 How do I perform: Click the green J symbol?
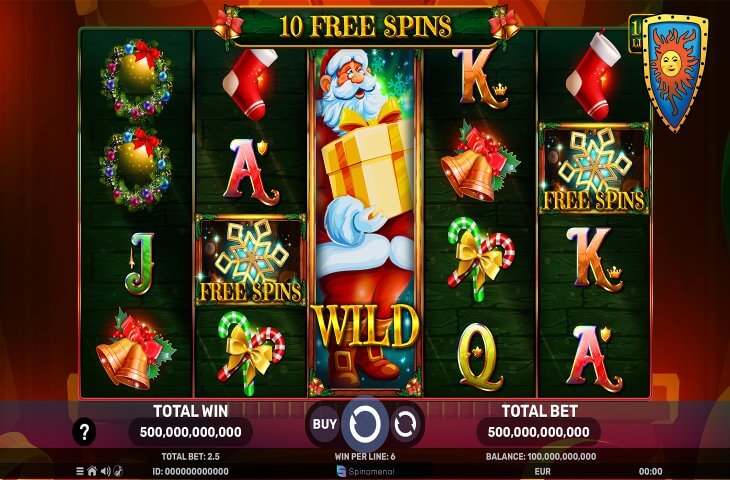pyautogui.click(x=139, y=263)
